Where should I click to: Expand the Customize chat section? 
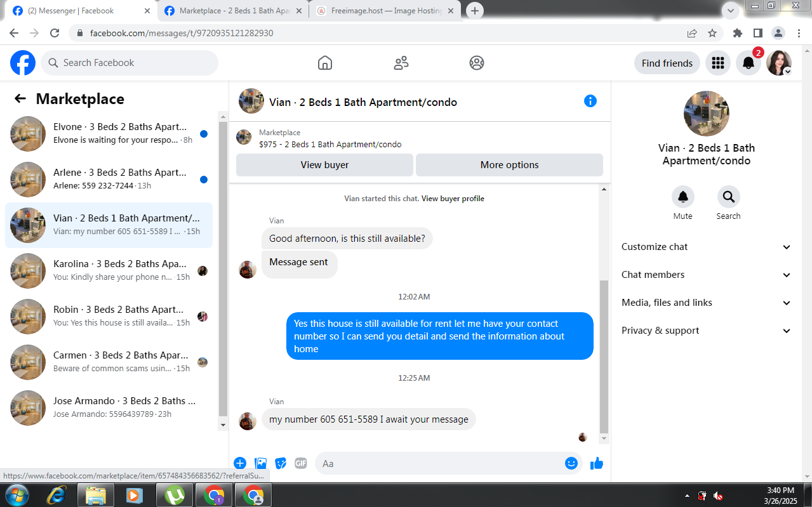[x=706, y=247]
